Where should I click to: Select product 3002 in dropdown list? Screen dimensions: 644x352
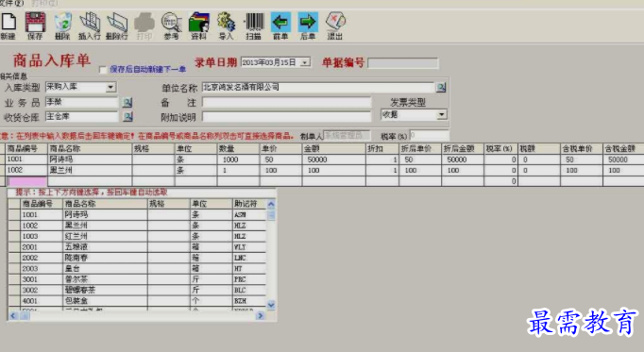click(x=137, y=290)
